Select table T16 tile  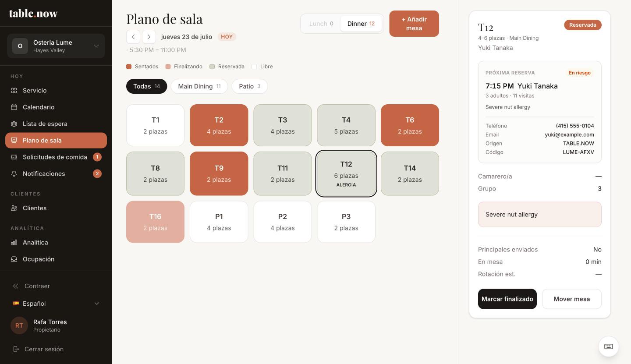[x=155, y=222]
